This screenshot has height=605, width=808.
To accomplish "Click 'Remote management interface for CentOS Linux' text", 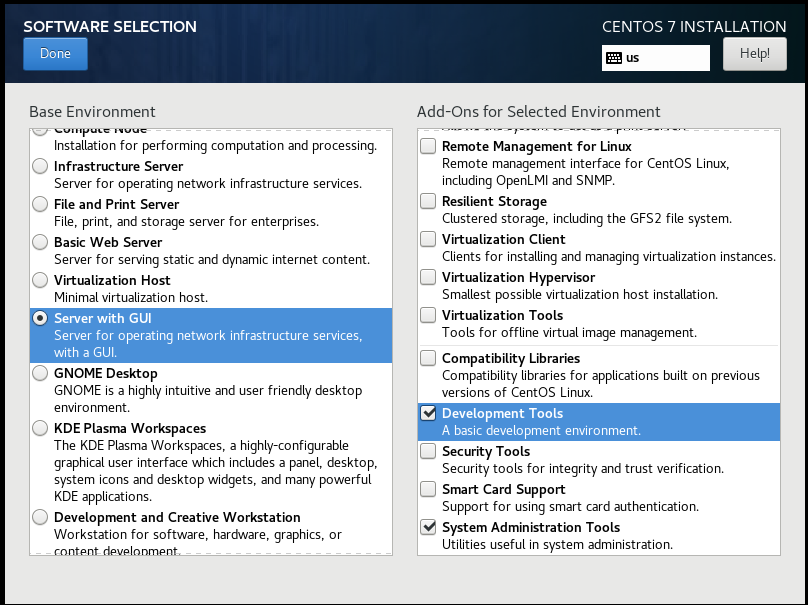I will [x=585, y=172].
